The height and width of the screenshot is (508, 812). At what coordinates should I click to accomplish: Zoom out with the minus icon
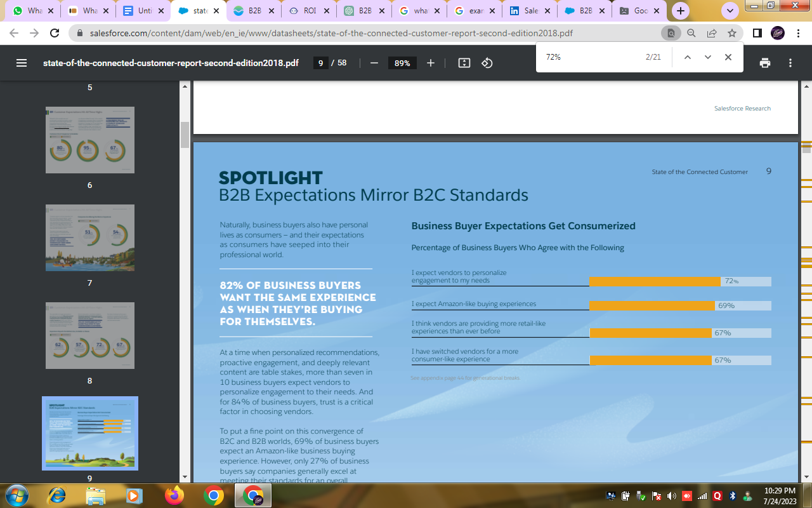click(x=374, y=63)
